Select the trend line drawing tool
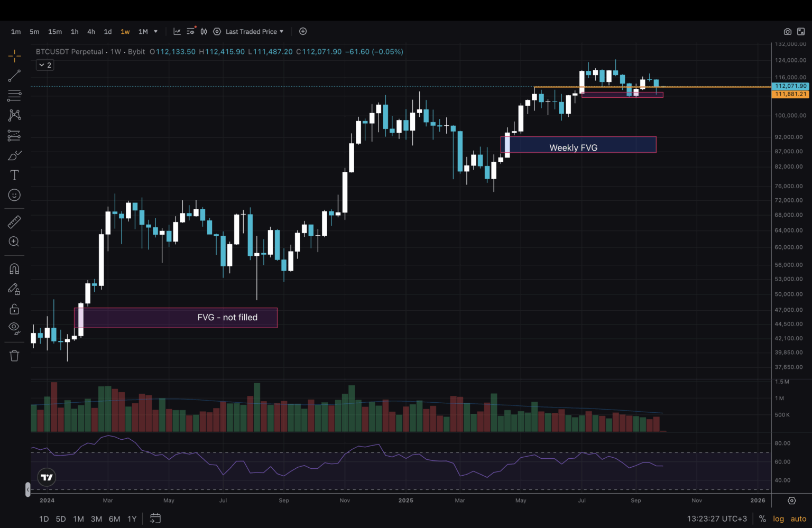This screenshot has height=528, width=812. point(14,75)
